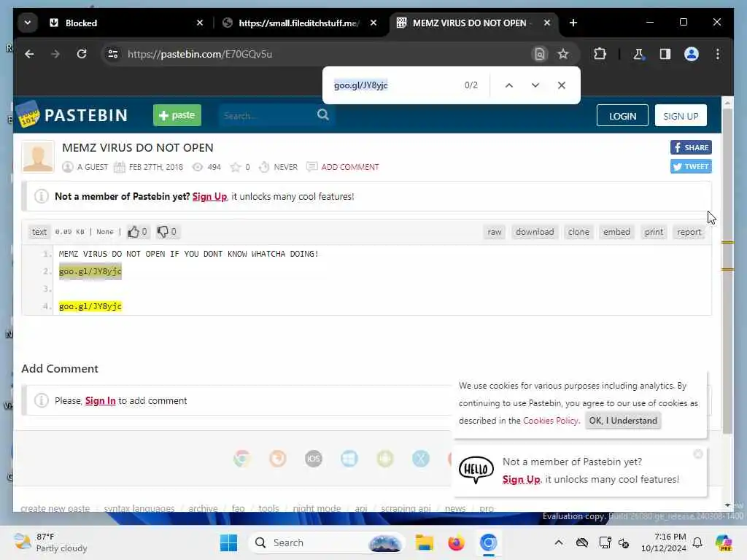Open Firefox from taskbar
This screenshot has width=747, height=560.
pyautogui.click(x=456, y=542)
